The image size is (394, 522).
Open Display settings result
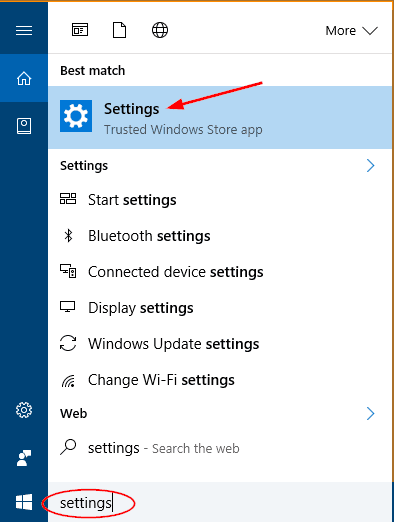pos(220,308)
